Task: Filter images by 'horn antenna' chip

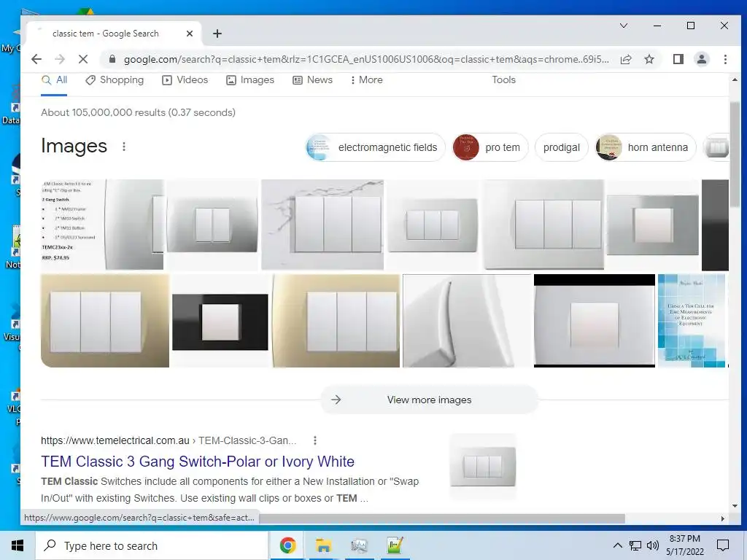Action: 645,147
